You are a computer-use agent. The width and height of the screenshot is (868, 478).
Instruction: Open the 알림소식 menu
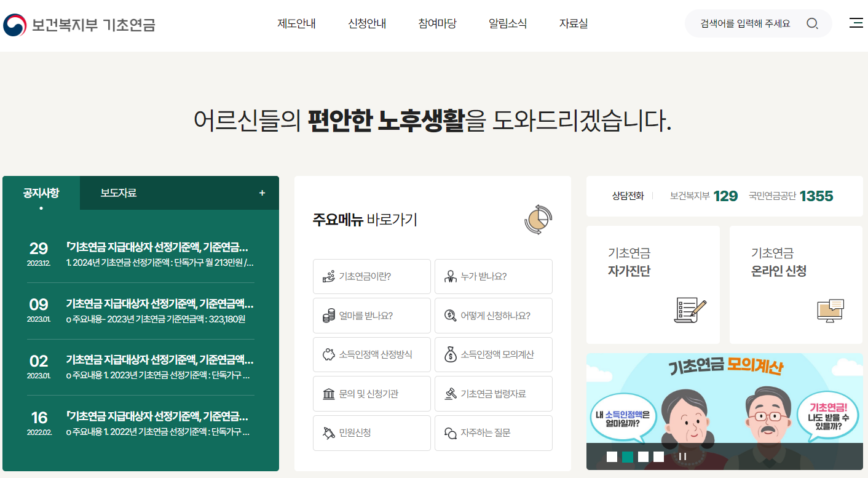(x=508, y=24)
